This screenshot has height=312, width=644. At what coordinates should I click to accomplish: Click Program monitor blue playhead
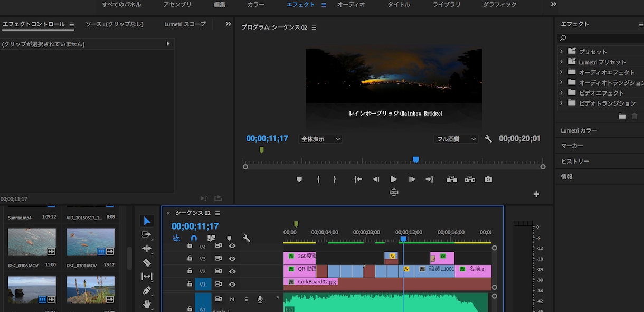coord(416,159)
